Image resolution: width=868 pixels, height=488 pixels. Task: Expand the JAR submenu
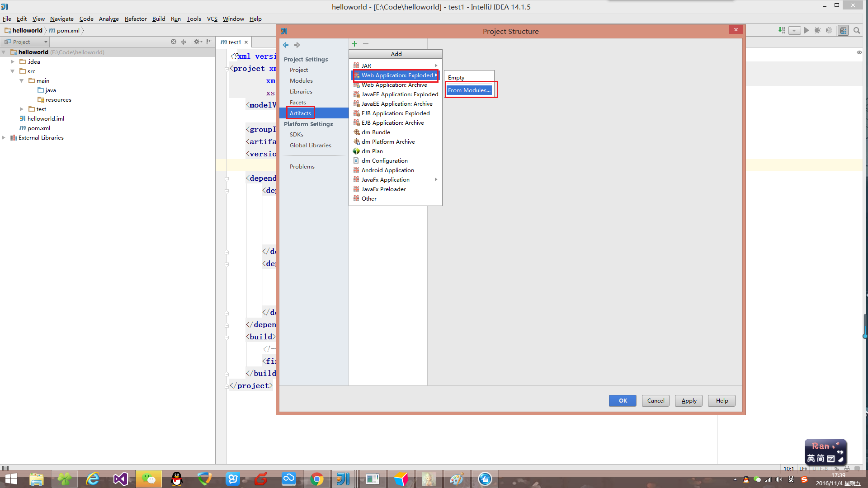[436, 66]
